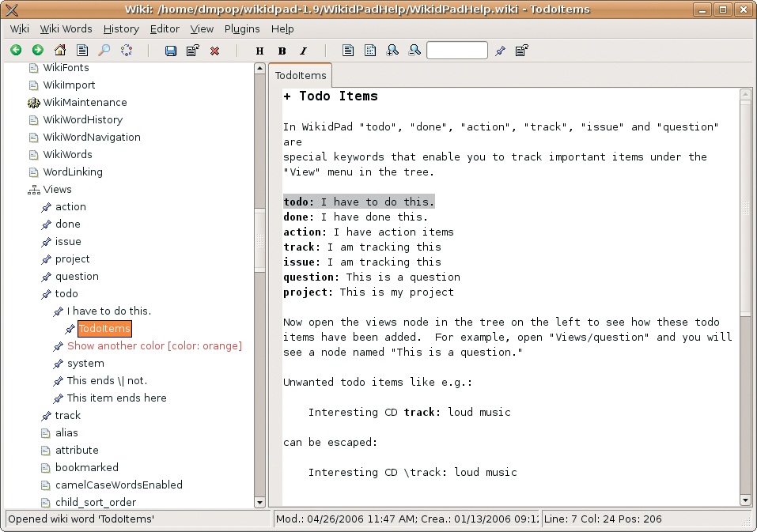The width and height of the screenshot is (757, 532).
Task: Click the pin icon beside question
Action: (47, 277)
